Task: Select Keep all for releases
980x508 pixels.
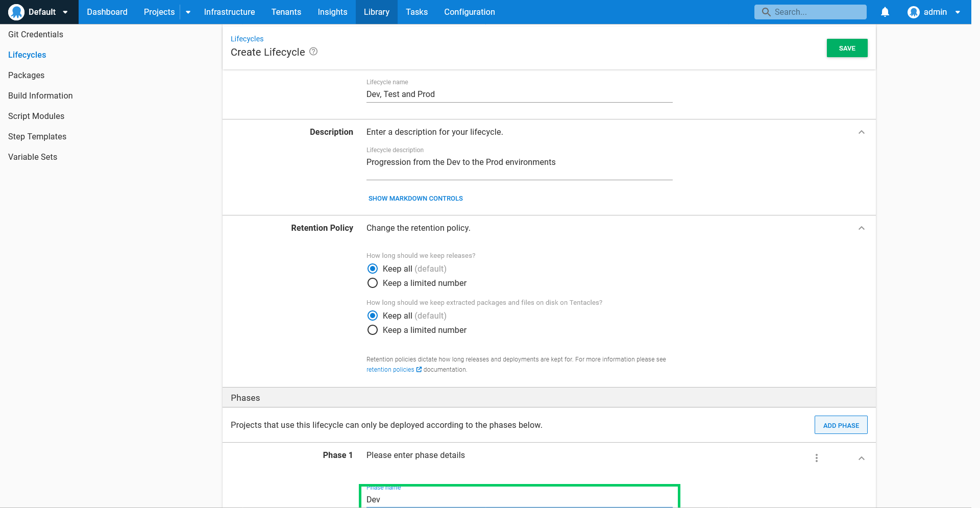Action: [373, 269]
